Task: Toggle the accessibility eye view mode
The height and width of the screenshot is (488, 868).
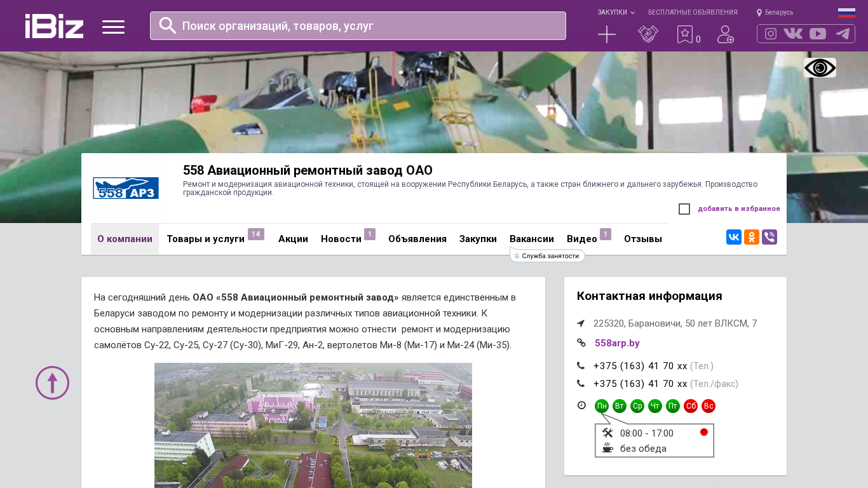Action: click(x=820, y=68)
